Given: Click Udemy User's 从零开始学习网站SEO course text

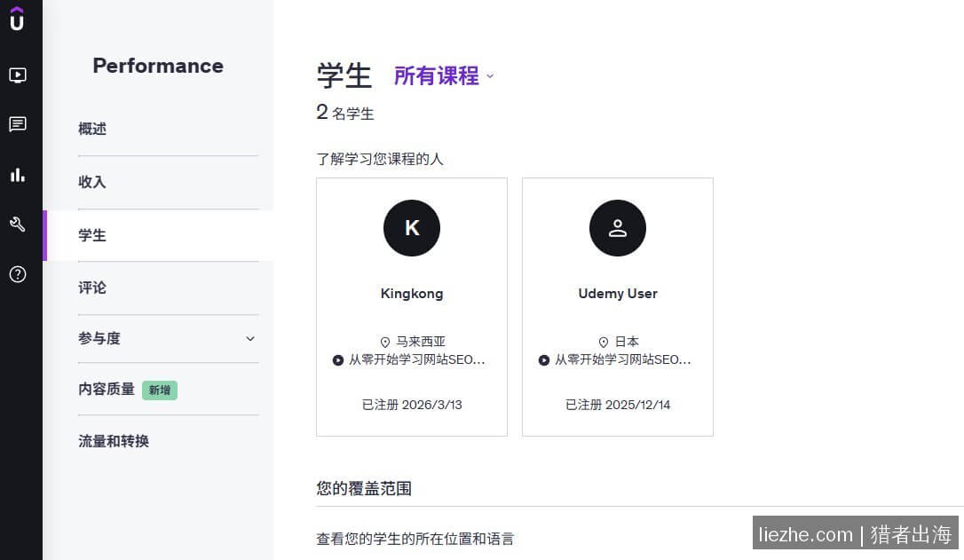Looking at the screenshot, I should (x=623, y=359).
